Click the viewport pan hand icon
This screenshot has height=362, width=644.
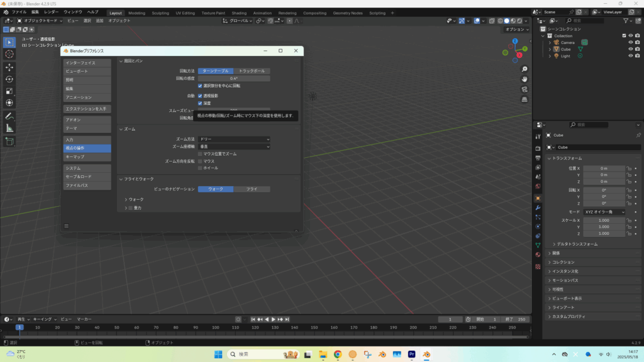coord(525,79)
